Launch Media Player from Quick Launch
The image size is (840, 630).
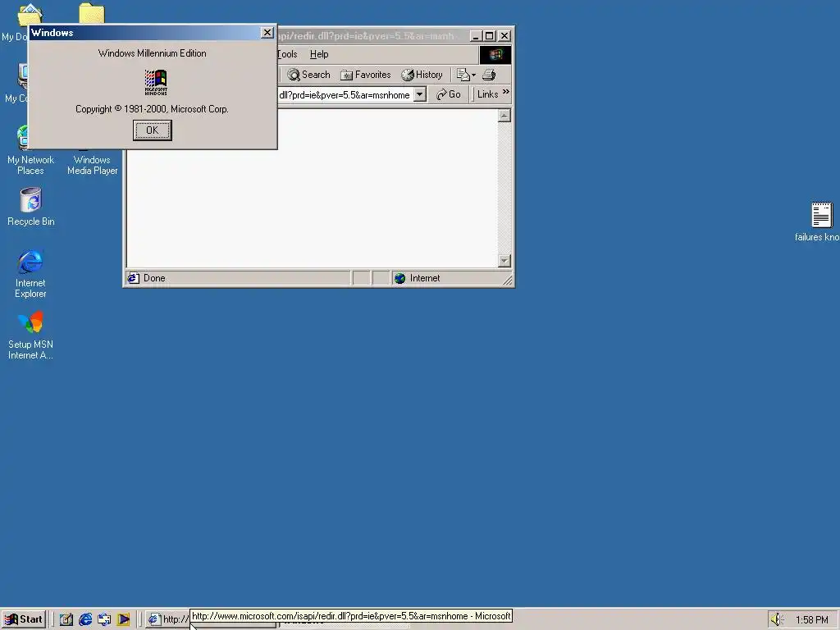click(x=123, y=619)
